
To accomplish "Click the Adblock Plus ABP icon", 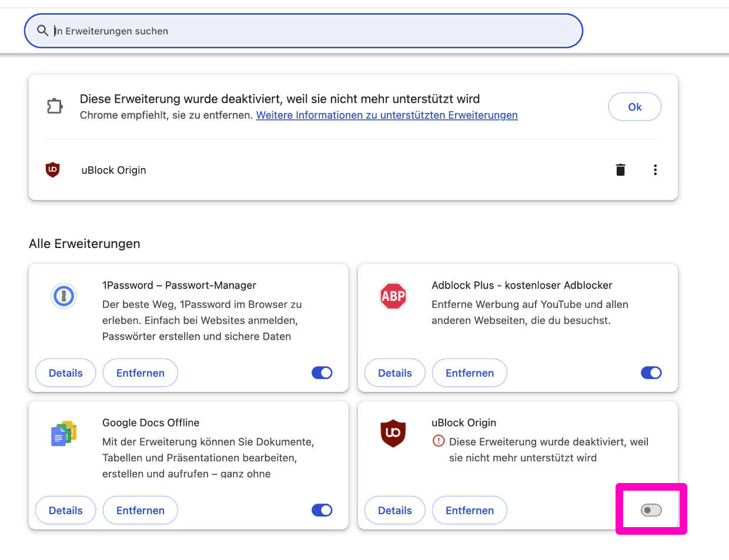I will pyautogui.click(x=393, y=296).
